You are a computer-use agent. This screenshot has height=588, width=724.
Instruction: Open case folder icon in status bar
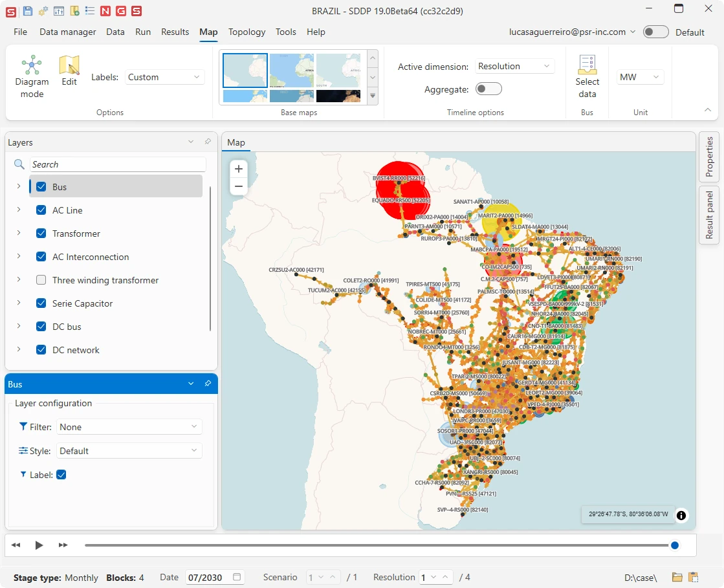[x=677, y=577]
